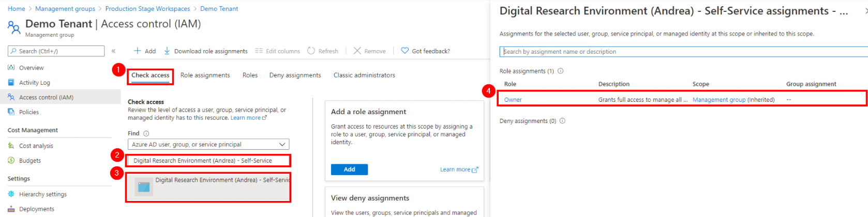868x217 pixels.
Task: Click info icon next to Find
Action: click(x=146, y=133)
